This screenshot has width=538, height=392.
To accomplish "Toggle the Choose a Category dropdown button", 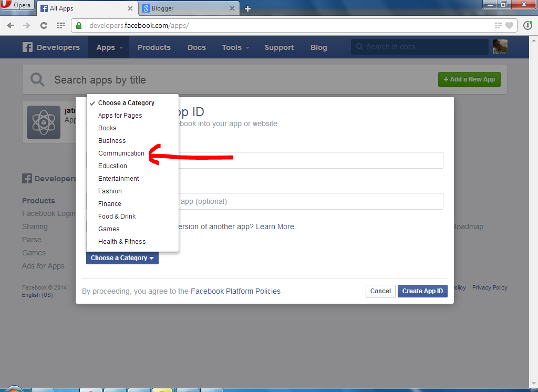I will coord(122,258).
